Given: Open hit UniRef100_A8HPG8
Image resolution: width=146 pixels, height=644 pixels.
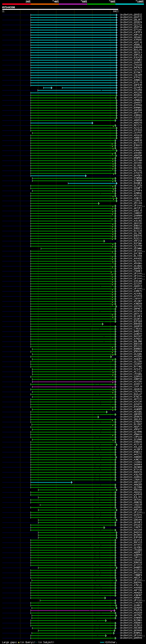Looking at the screenshot, I should pos(131,120).
